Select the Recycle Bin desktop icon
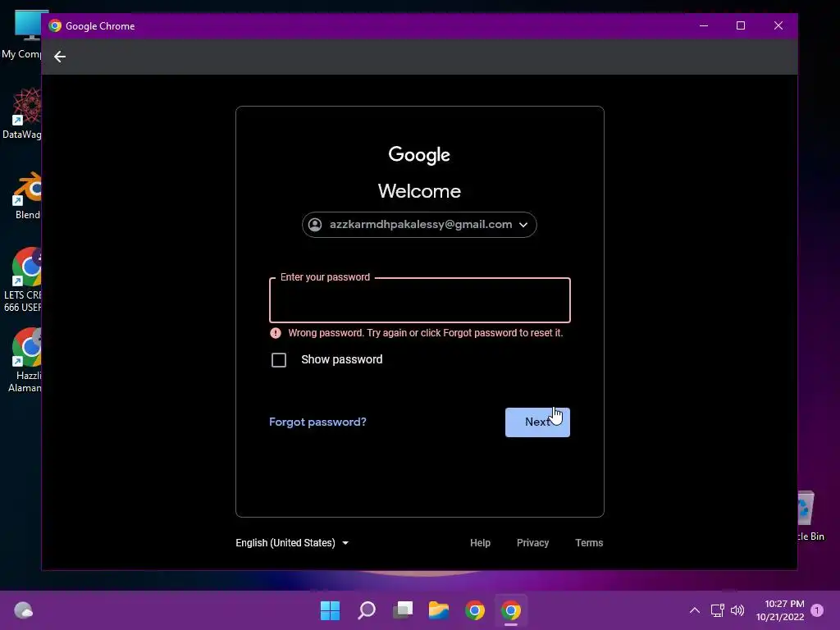The height and width of the screenshot is (630, 840). pos(810,516)
